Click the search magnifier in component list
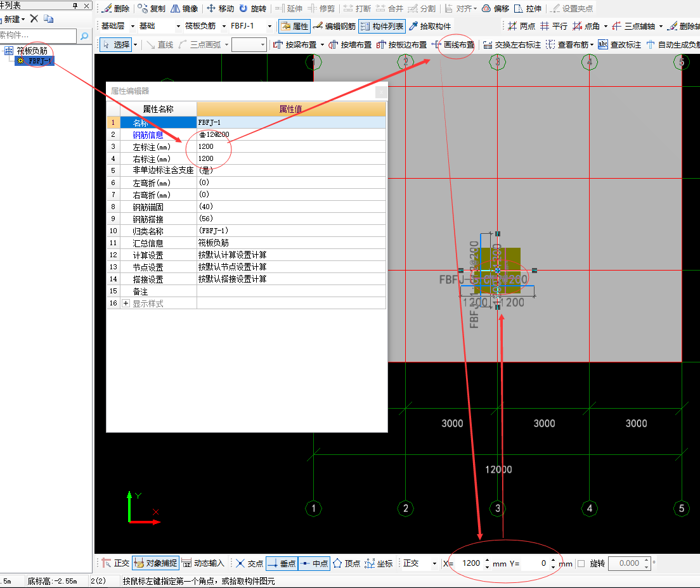700x588 pixels. [x=84, y=36]
